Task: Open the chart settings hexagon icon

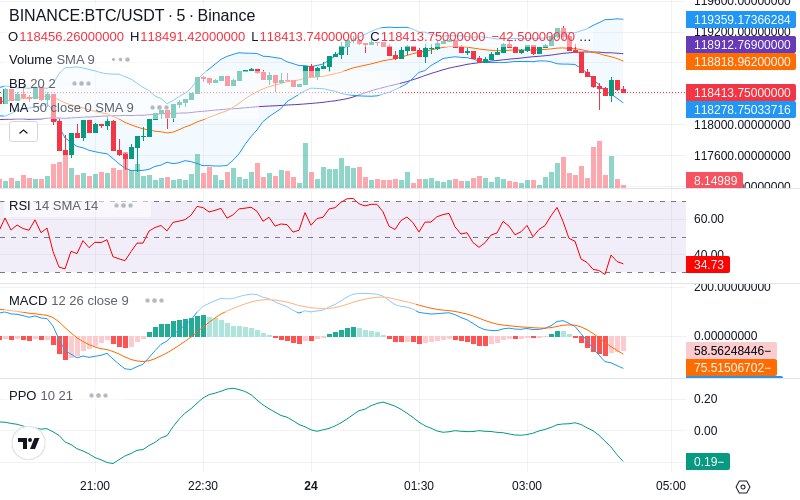Action: 742,486
